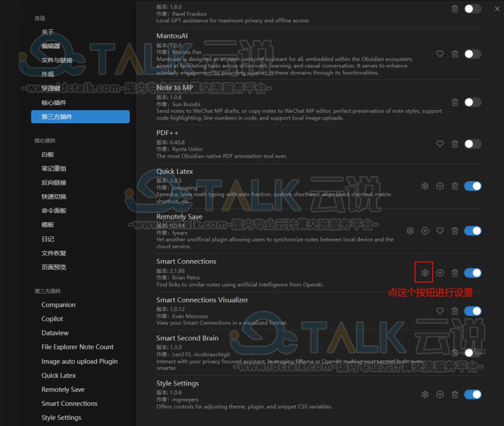Open Image auto upload Plugin options
This screenshot has height=426, width=504.
[x=80, y=362]
